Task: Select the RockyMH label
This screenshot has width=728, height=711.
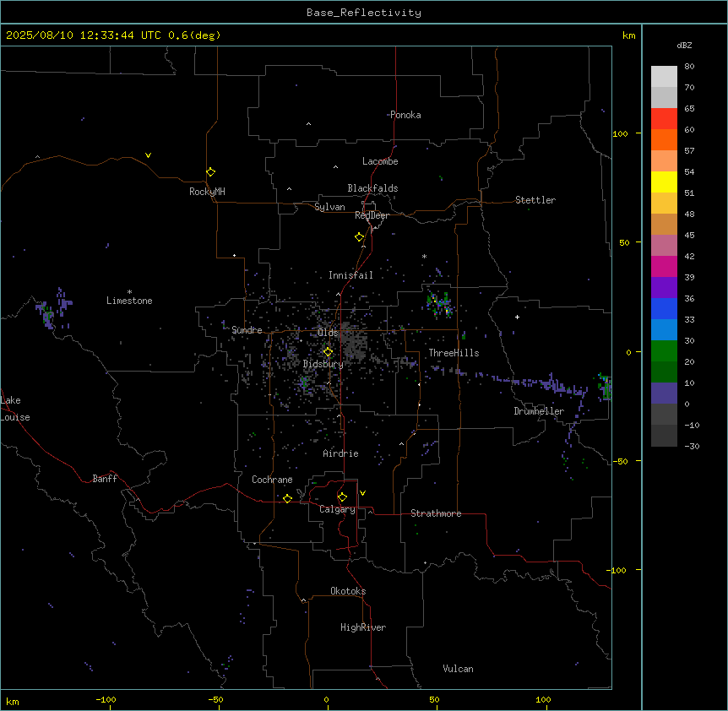Action: (x=207, y=191)
